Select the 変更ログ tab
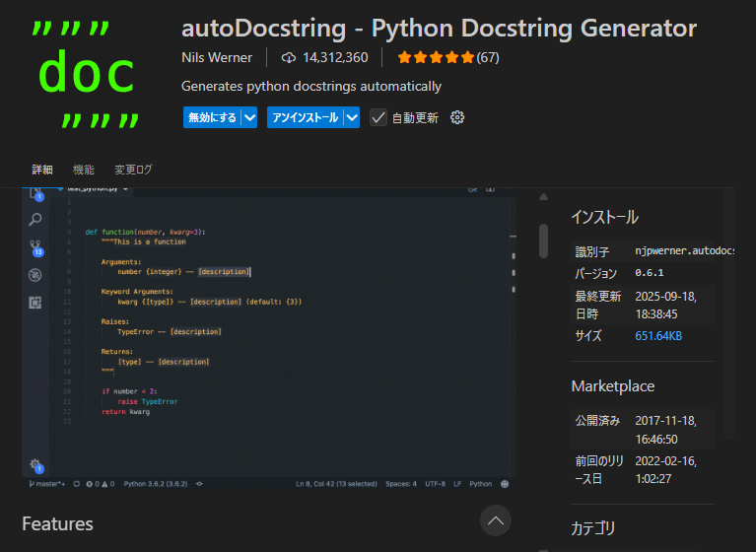The image size is (756, 552). [x=133, y=170]
